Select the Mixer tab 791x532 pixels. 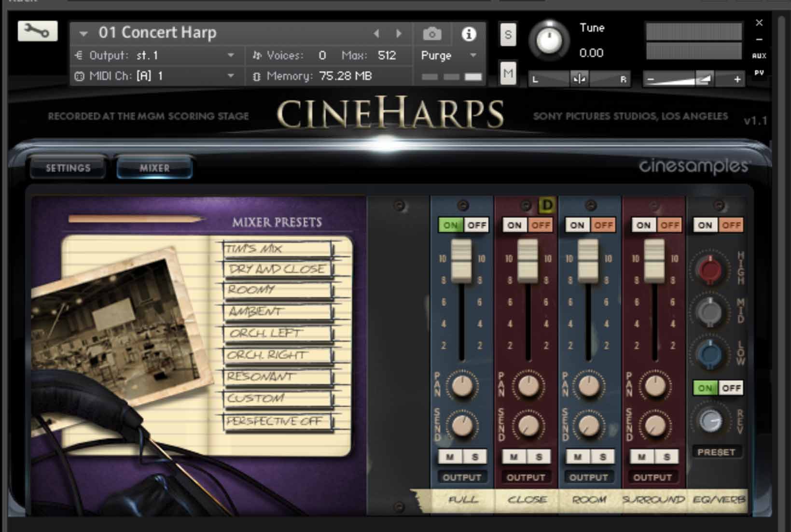(x=154, y=168)
